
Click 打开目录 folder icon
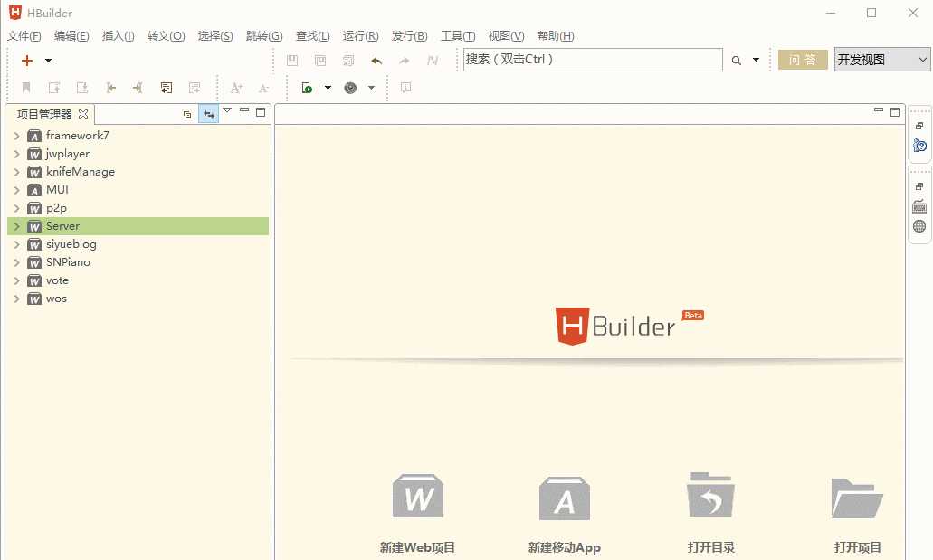coord(710,495)
